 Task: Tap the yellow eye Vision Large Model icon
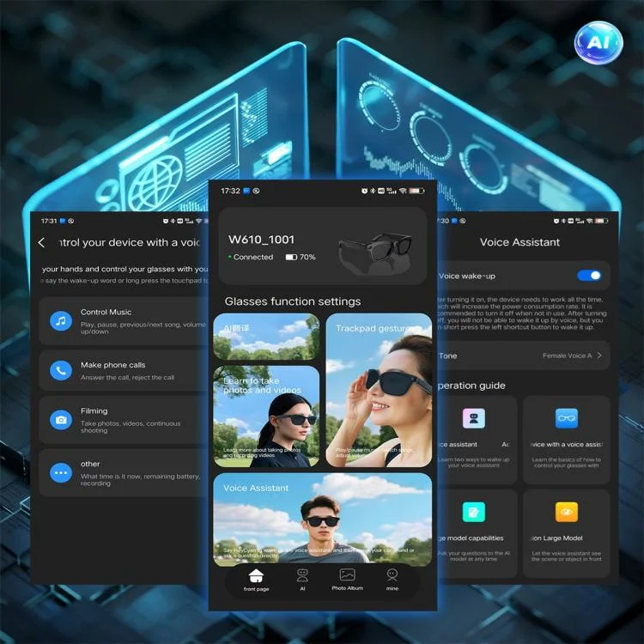click(566, 513)
